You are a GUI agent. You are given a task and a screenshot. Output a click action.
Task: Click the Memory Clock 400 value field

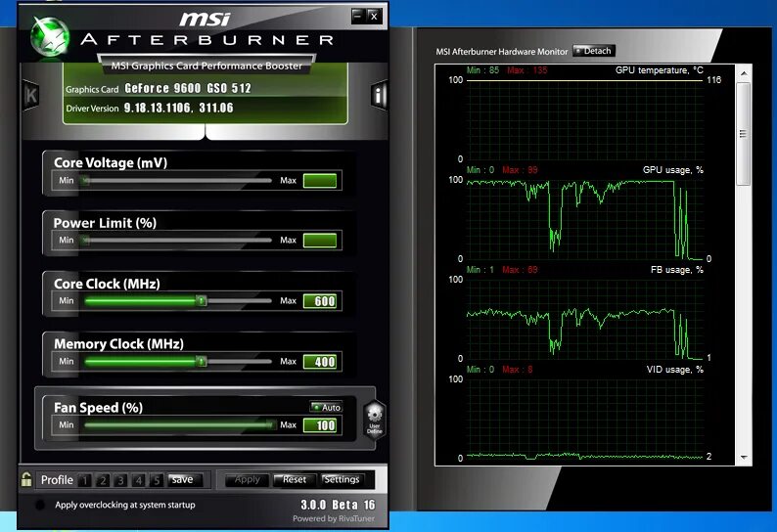(x=320, y=361)
